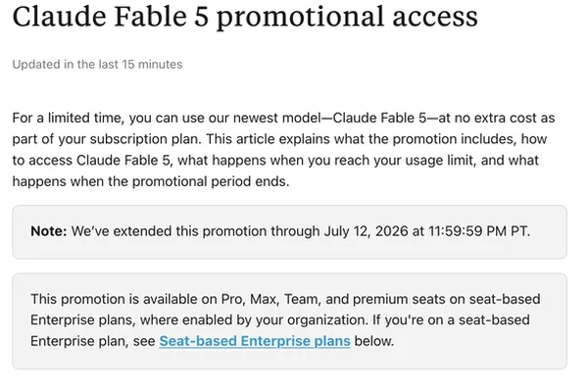Viewport: 588px width, 392px height.
Task: Click the intro paragraph starting 'For a limited time'
Action: pyautogui.click(x=283, y=150)
